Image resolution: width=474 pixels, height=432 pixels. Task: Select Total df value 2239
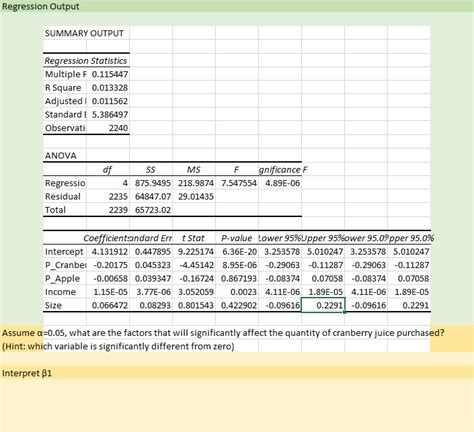pyautogui.click(x=118, y=210)
